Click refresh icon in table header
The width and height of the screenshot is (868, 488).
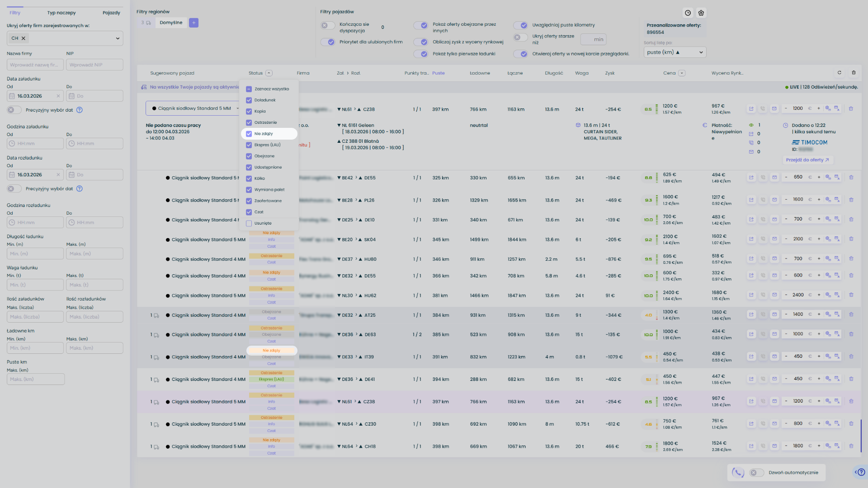(x=840, y=73)
